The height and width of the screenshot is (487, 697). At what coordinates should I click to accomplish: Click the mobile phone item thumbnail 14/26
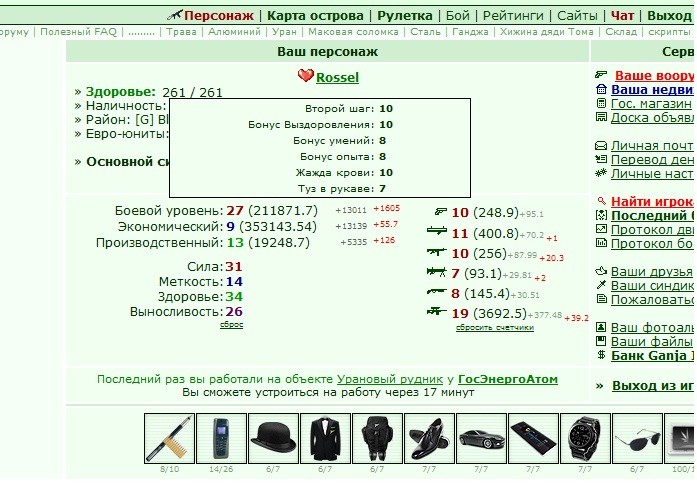pyautogui.click(x=221, y=438)
